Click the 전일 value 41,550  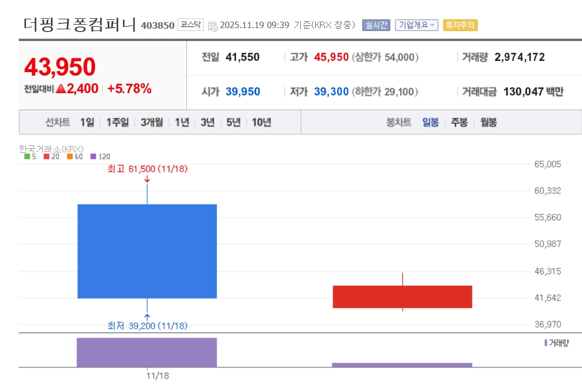[243, 57]
